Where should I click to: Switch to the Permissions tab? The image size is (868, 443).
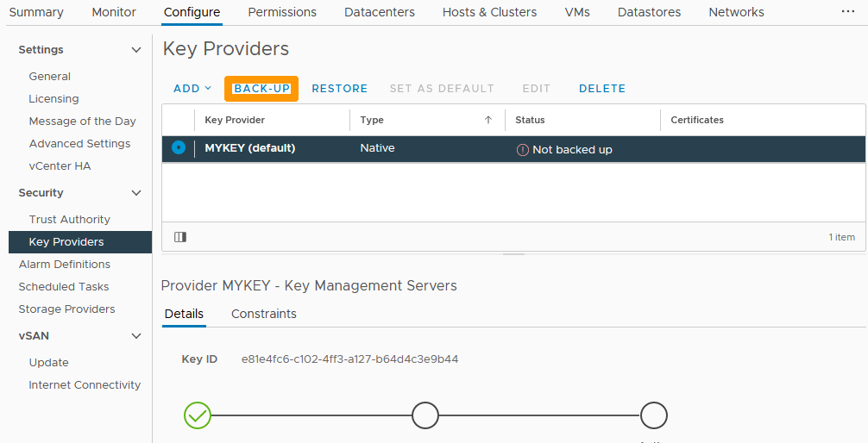[x=282, y=12]
